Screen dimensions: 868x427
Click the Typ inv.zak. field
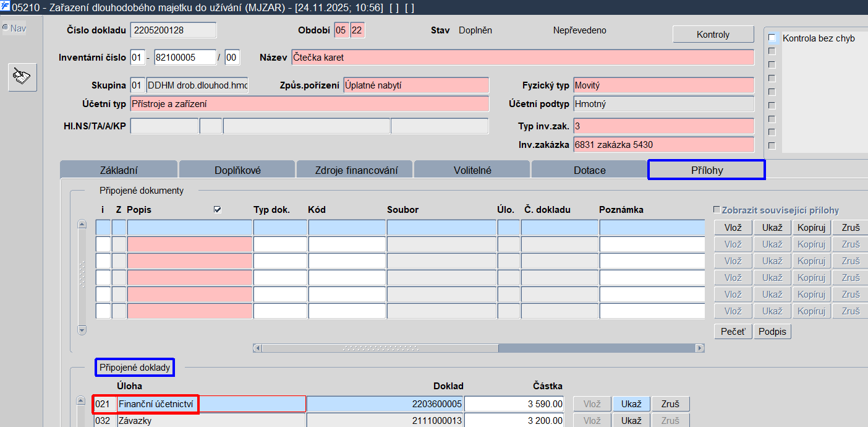tap(663, 126)
